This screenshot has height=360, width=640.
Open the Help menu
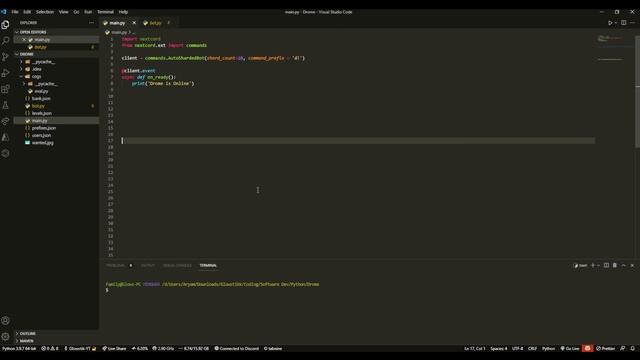coord(123,12)
